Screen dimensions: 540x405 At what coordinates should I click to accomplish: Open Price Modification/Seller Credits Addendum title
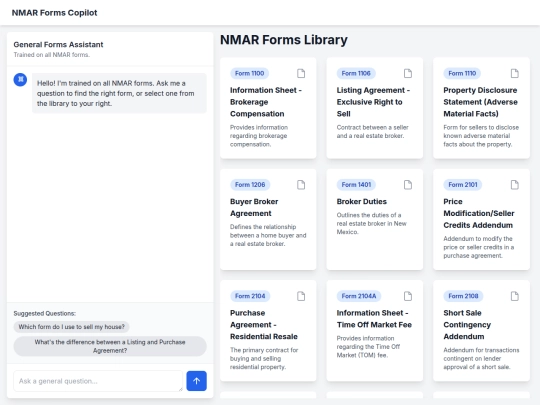click(479, 213)
